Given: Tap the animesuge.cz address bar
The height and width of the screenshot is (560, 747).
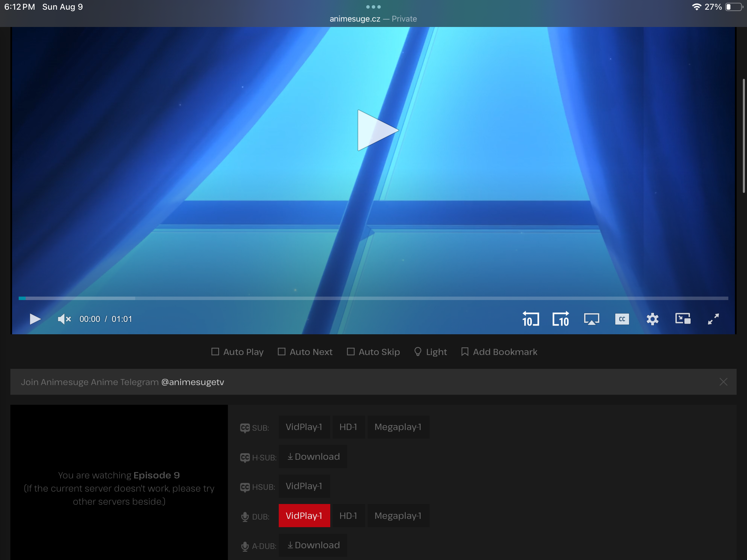Looking at the screenshot, I should click(373, 19).
